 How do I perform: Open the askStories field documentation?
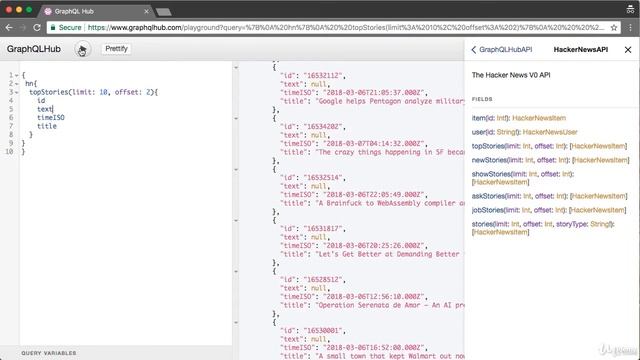point(488,196)
